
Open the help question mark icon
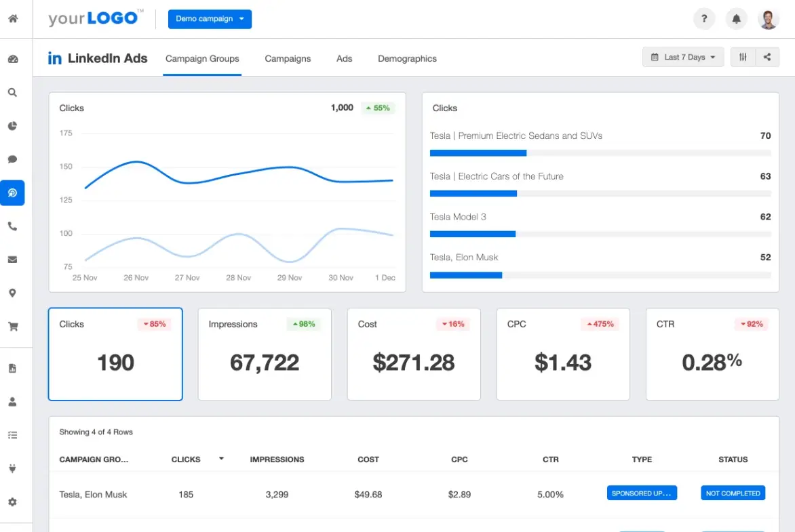[704, 19]
